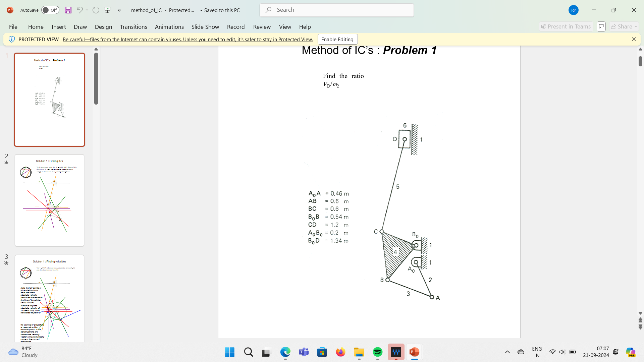Select the slide 2 thumbnail
Image resolution: width=644 pixels, height=362 pixels.
coord(49,200)
